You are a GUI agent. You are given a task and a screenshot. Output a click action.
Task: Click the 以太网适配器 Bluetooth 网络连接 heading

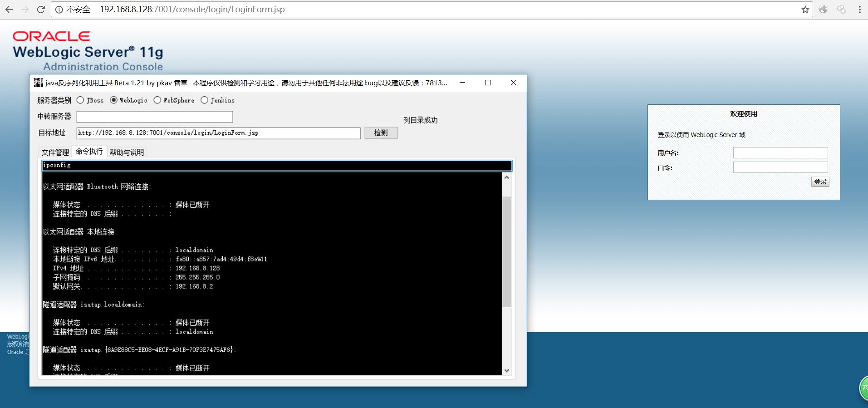tap(97, 187)
